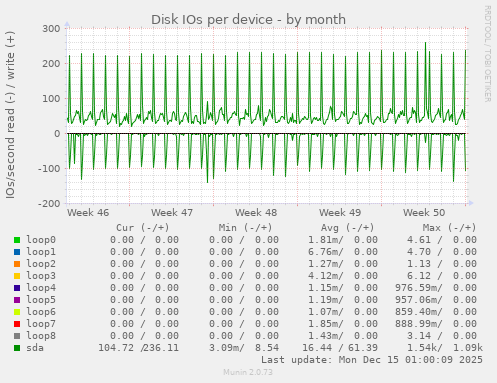The height and width of the screenshot is (383, 497).
Task: Click the 'sda' legend label
Action: [35, 348]
